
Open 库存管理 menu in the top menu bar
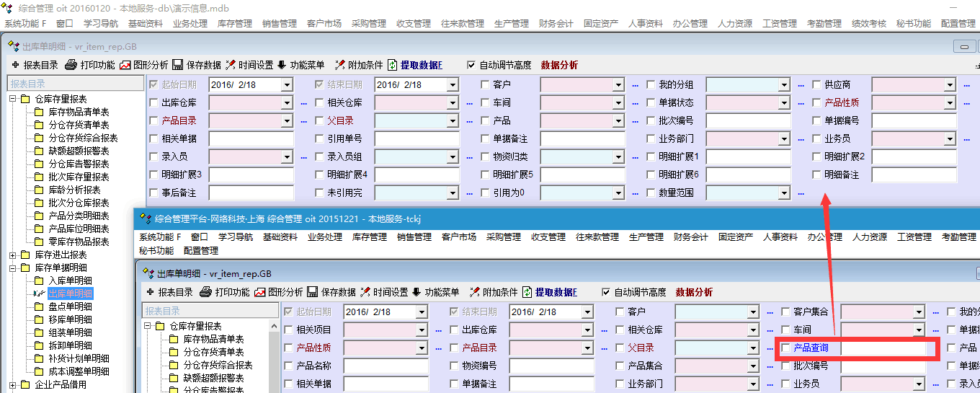pyautogui.click(x=234, y=23)
